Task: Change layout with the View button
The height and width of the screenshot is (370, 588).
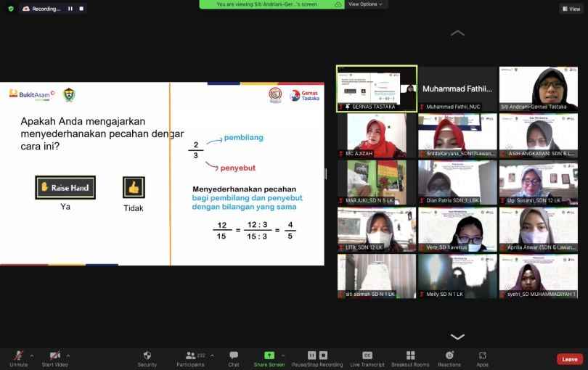Action: tap(571, 9)
